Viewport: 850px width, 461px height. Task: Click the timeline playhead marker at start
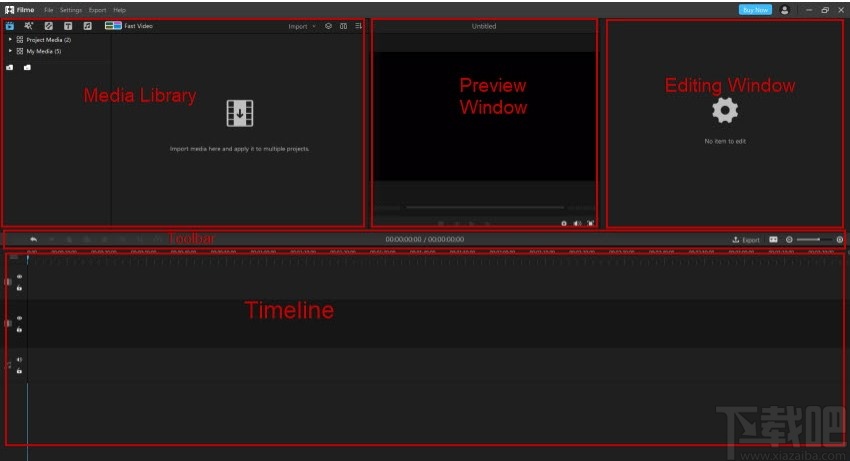[x=28, y=259]
